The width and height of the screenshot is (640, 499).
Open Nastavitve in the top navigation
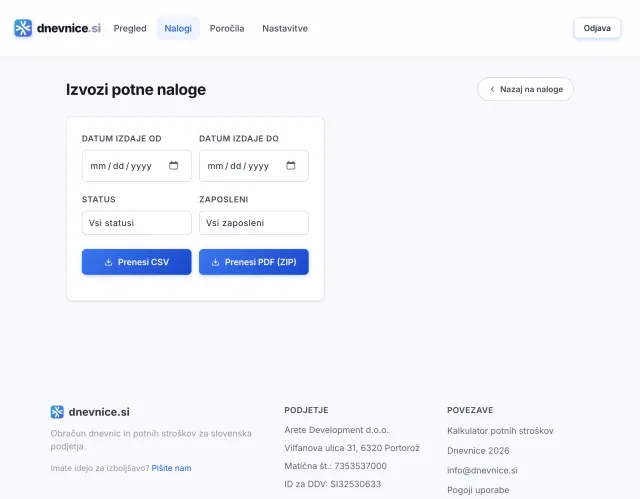[x=285, y=28]
